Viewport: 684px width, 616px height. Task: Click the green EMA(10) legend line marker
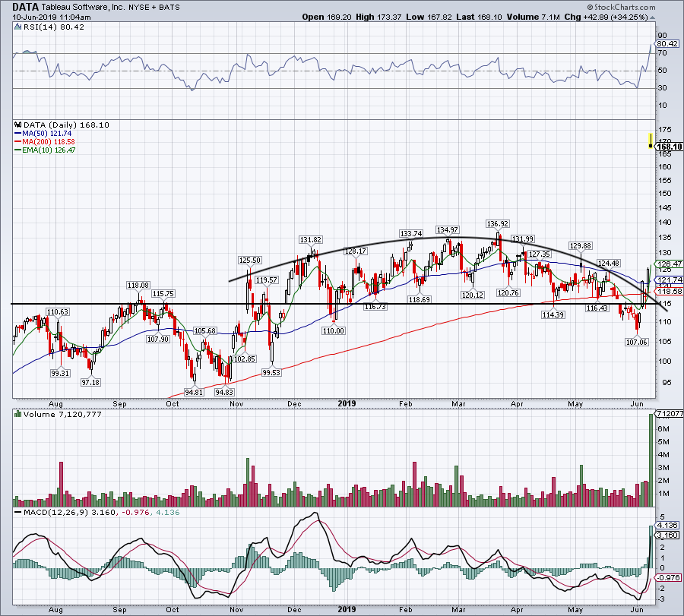(x=18, y=150)
